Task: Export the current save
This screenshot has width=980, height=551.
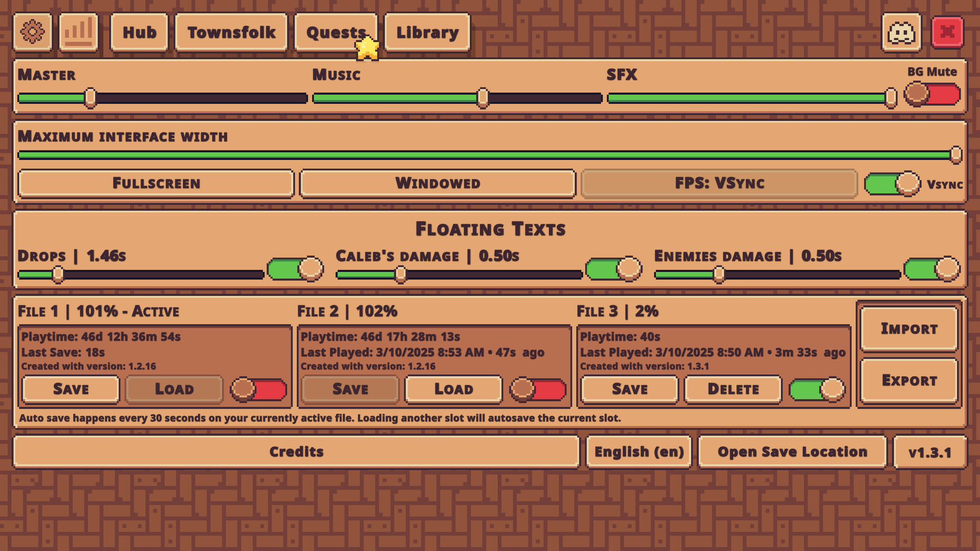Action: coord(909,381)
